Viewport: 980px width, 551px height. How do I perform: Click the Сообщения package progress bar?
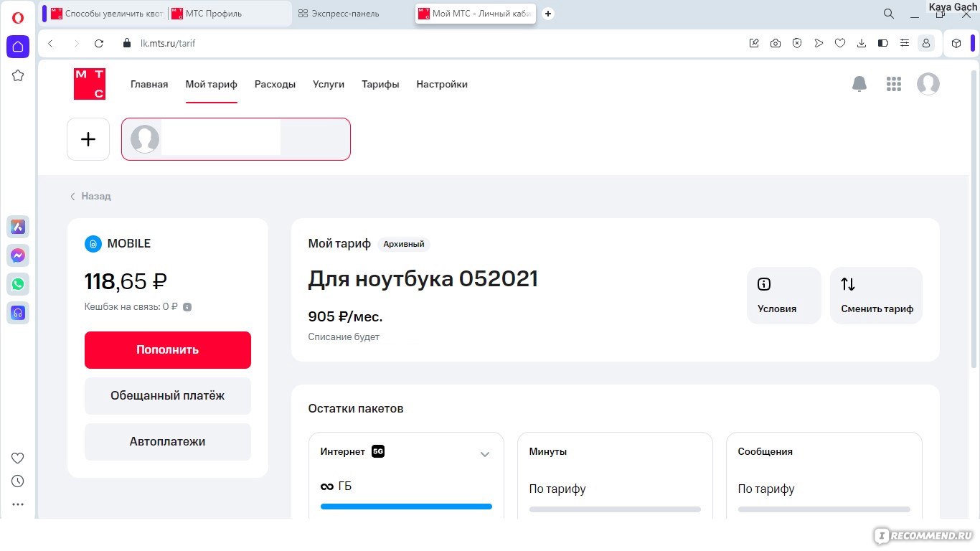(824, 509)
